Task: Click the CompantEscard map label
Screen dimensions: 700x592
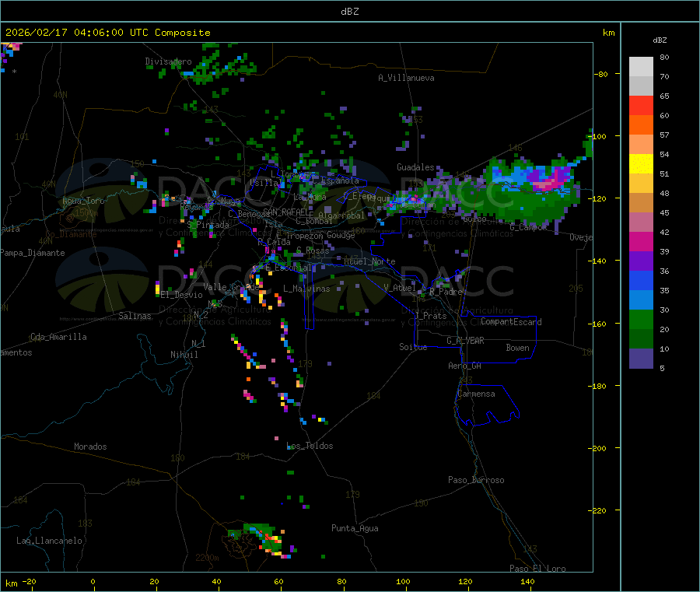Action: click(x=511, y=322)
